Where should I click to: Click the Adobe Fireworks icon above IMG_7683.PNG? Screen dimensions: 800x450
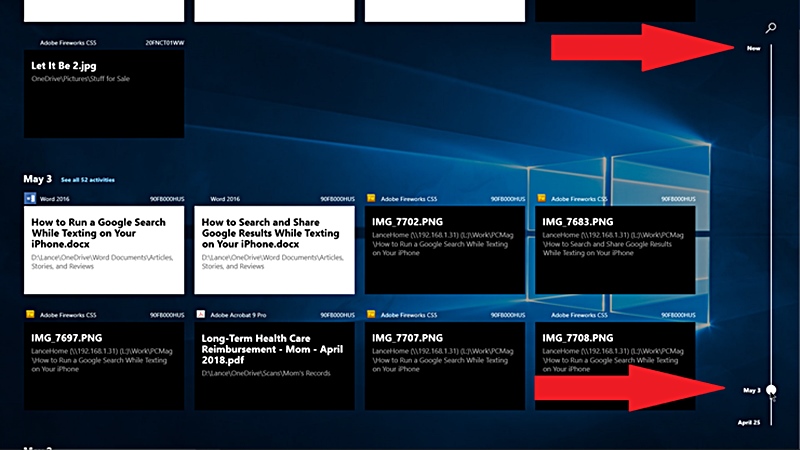tap(542, 198)
